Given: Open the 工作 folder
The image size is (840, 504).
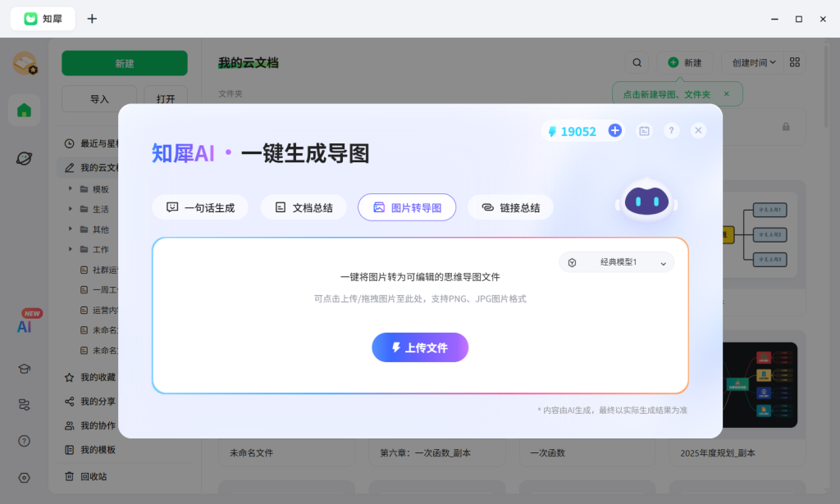Looking at the screenshot, I should (x=95, y=249).
